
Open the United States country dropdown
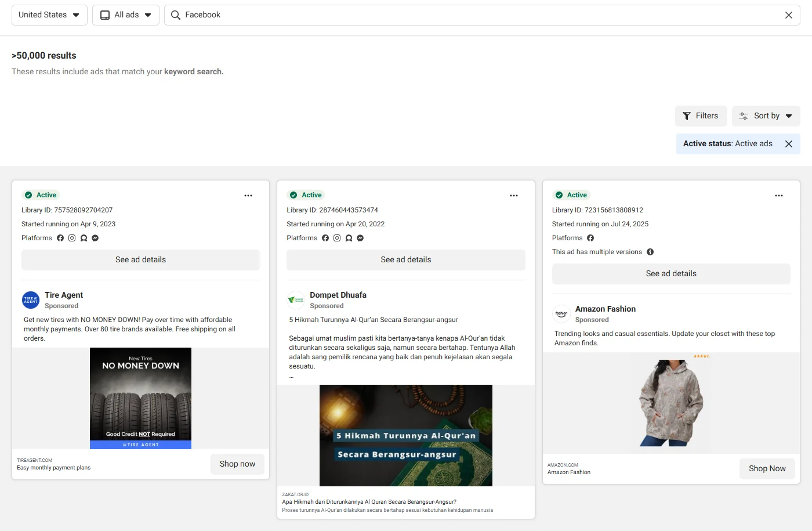(49, 15)
